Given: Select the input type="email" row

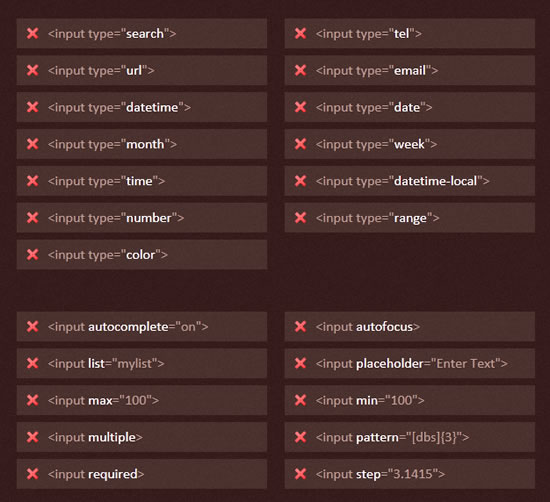Looking at the screenshot, I should [x=410, y=71].
